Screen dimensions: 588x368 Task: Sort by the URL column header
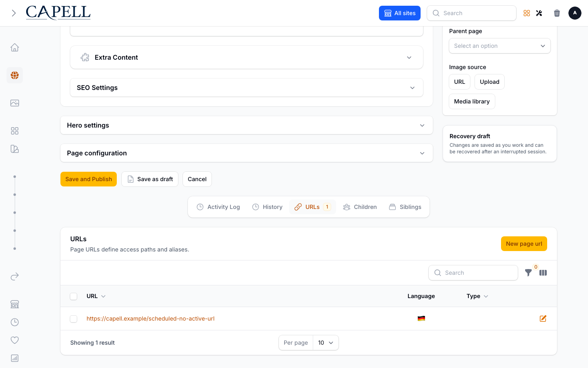(x=96, y=296)
